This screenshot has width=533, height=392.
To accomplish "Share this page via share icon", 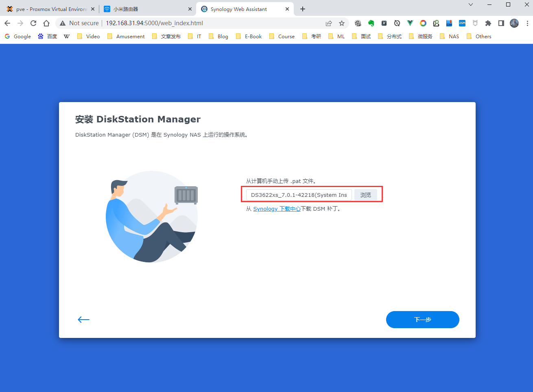I will pyautogui.click(x=329, y=23).
